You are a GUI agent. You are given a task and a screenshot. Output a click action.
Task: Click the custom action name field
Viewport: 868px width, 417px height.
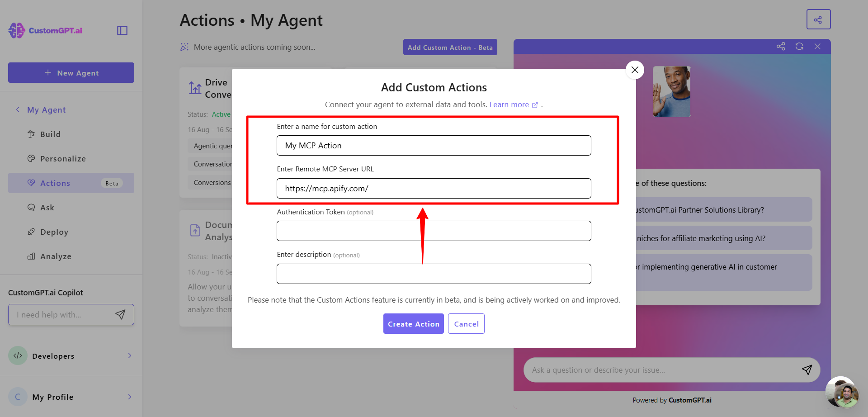(434, 146)
